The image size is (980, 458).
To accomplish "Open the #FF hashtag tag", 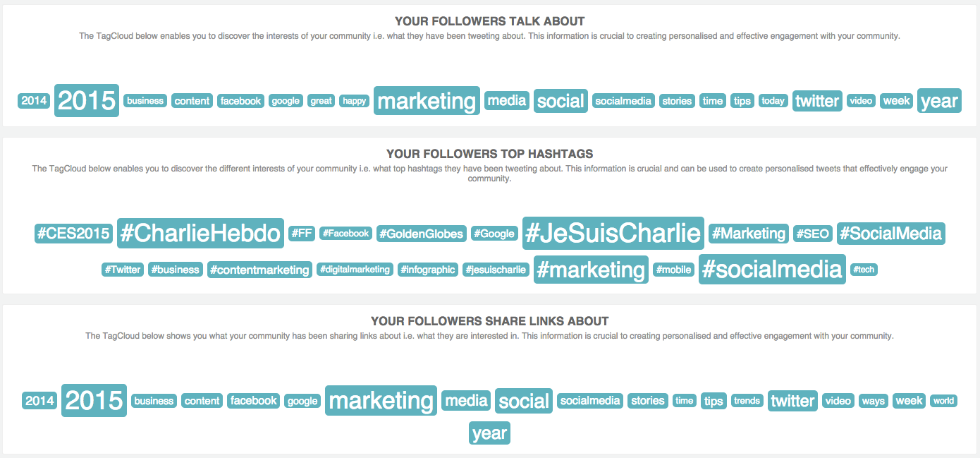I will (302, 234).
